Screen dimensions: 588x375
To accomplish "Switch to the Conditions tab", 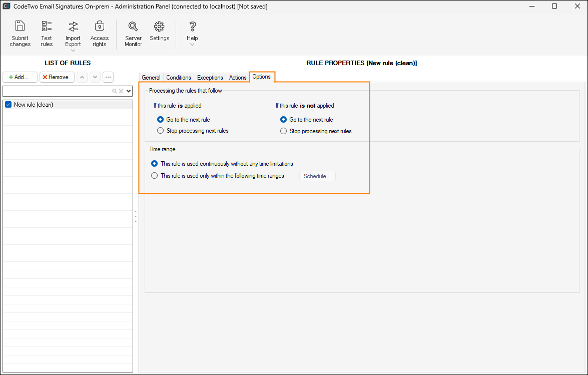I will (x=179, y=78).
